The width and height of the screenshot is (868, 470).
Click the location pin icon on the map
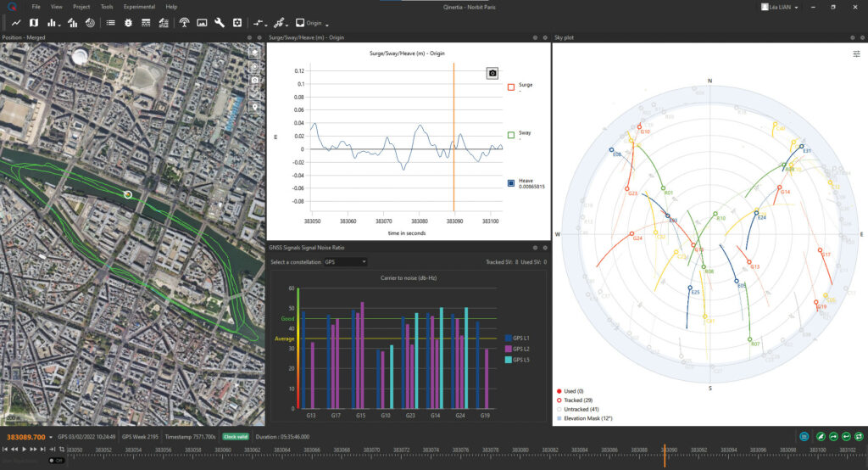point(254,106)
